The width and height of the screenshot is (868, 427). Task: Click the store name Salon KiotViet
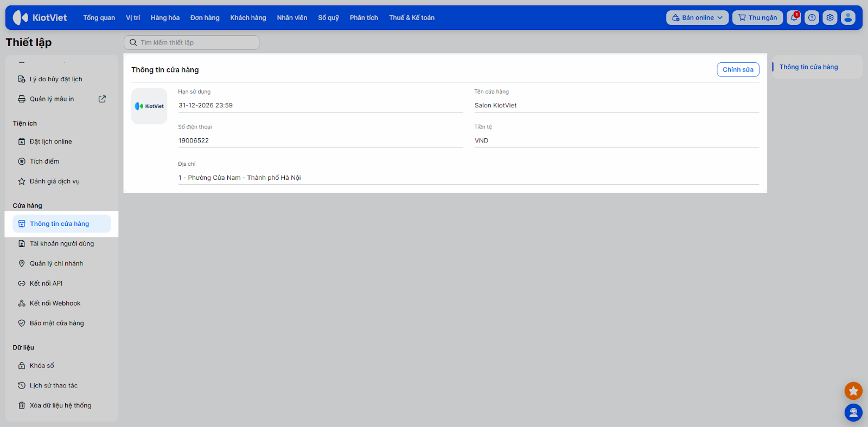pyautogui.click(x=495, y=106)
